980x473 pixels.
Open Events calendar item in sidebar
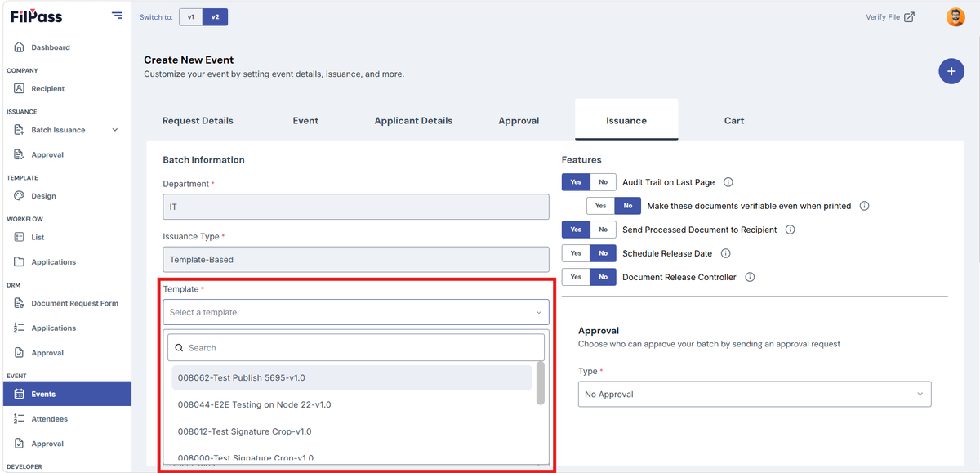(65, 394)
